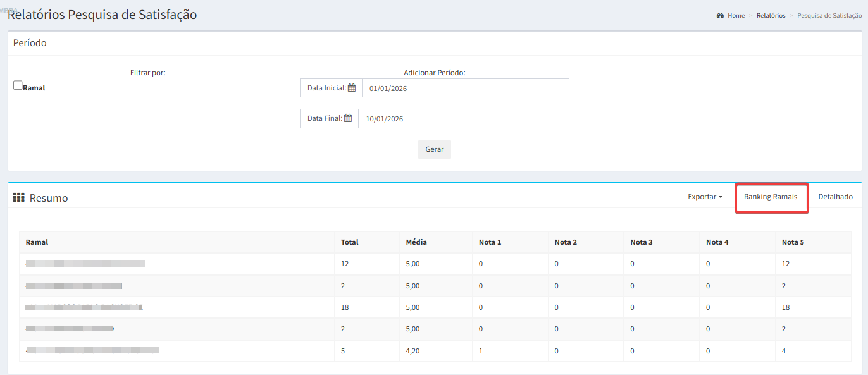Image resolution: width=868 pixels, height=375 pixels.
Task: Click the Nota 1 column header
Action: 490,242
